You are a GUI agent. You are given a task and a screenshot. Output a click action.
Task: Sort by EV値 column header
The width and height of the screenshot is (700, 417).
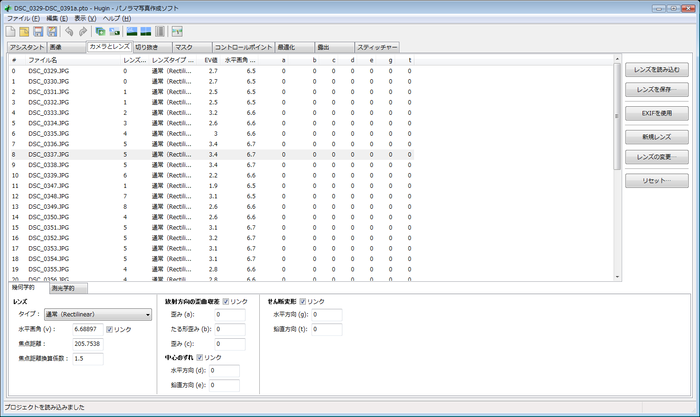click(x=209, y=60)
